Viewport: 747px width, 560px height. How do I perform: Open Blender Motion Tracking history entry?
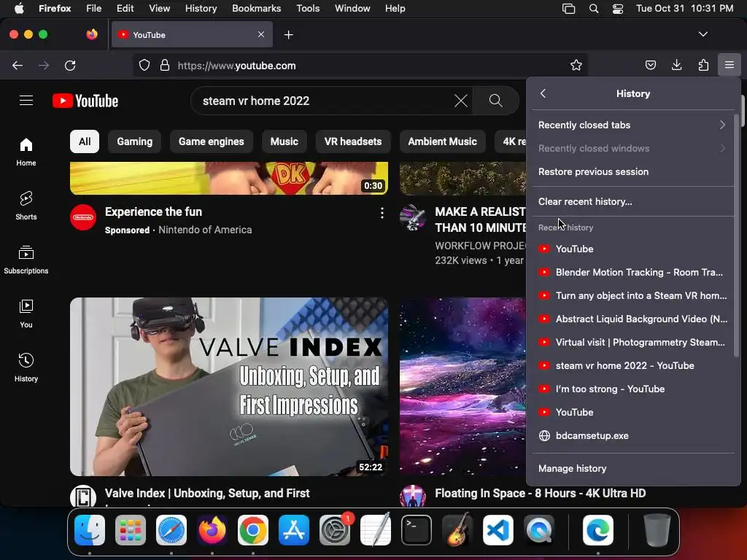coord(632,272)
